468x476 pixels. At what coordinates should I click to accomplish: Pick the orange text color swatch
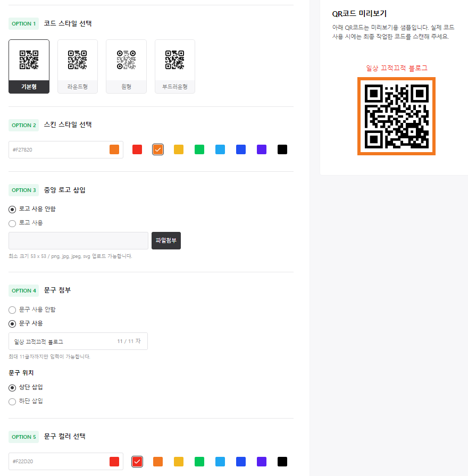pos(158,462)
